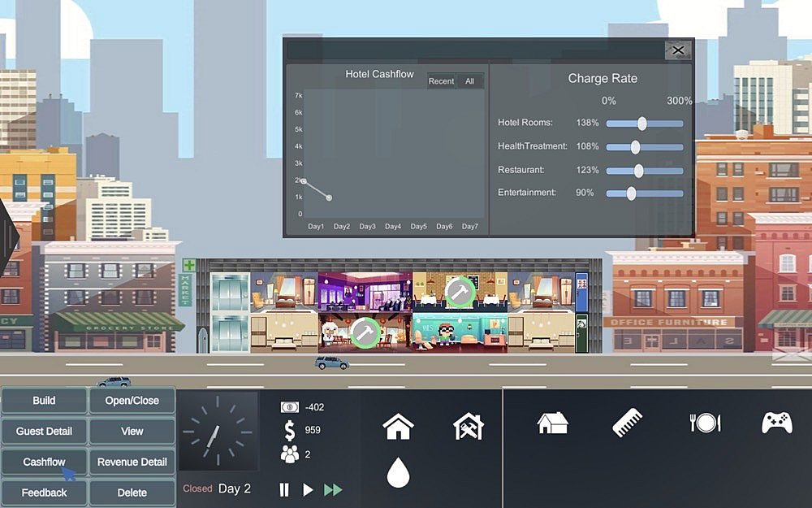This screenshot has width=812, height=508.
Task: Click the green exit sign door
Action: 581,333
